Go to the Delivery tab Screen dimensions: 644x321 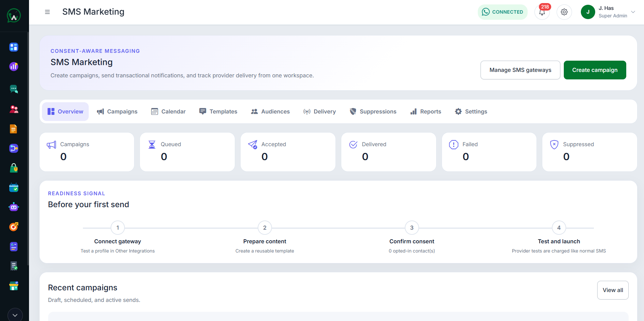pyautogui.click(x=319, y=111)
